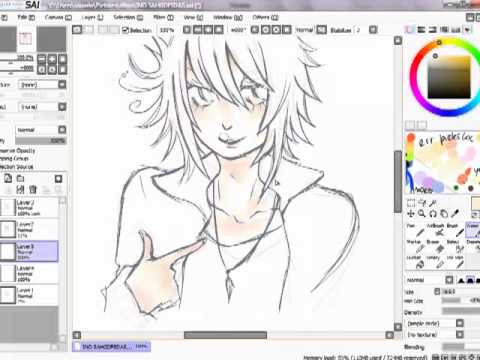Open the Layer menu
Screen dimensions: 480x360
[92, 17]
